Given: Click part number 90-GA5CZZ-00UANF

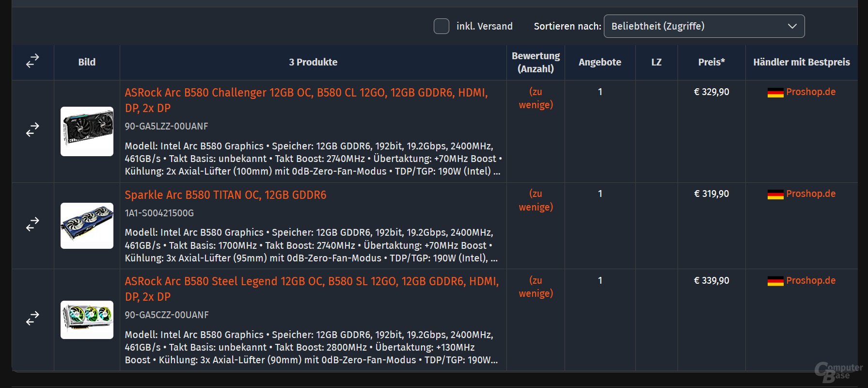Looking at the screenshot, I should tap(167, 315).
